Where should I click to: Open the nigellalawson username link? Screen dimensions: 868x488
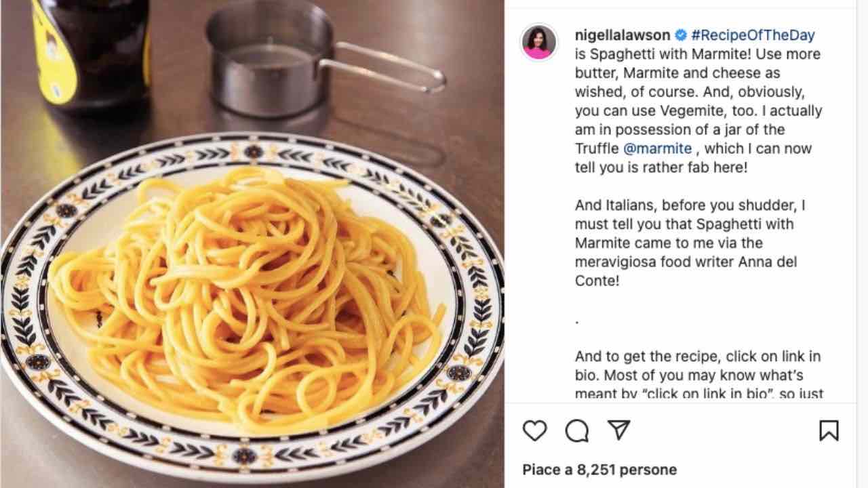pyautogui.click(x=622, y=35)
